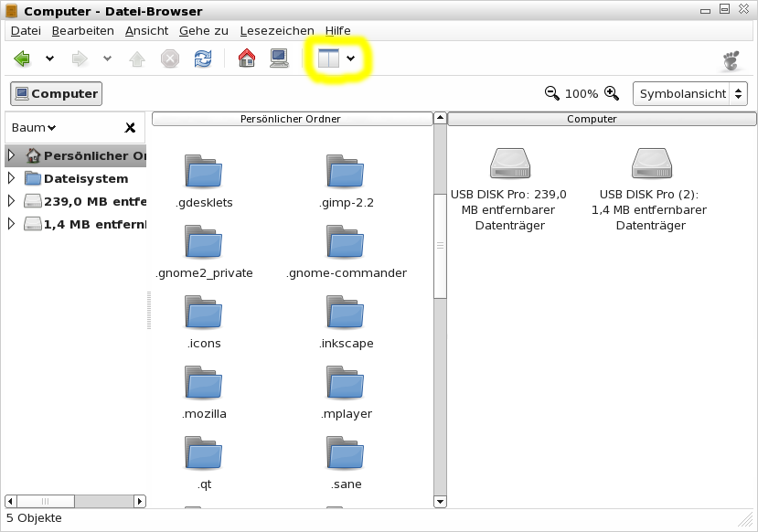
Task: Select the USB DISK Pro (2) 1,4 MB drive
Action: coord(651,190)
